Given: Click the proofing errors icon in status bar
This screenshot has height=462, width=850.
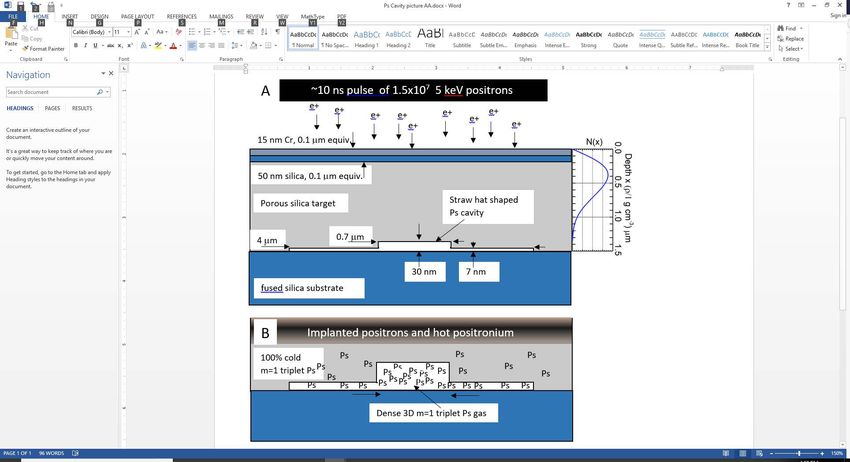Looking at the screenshot, I should click(x=75, y=453).
